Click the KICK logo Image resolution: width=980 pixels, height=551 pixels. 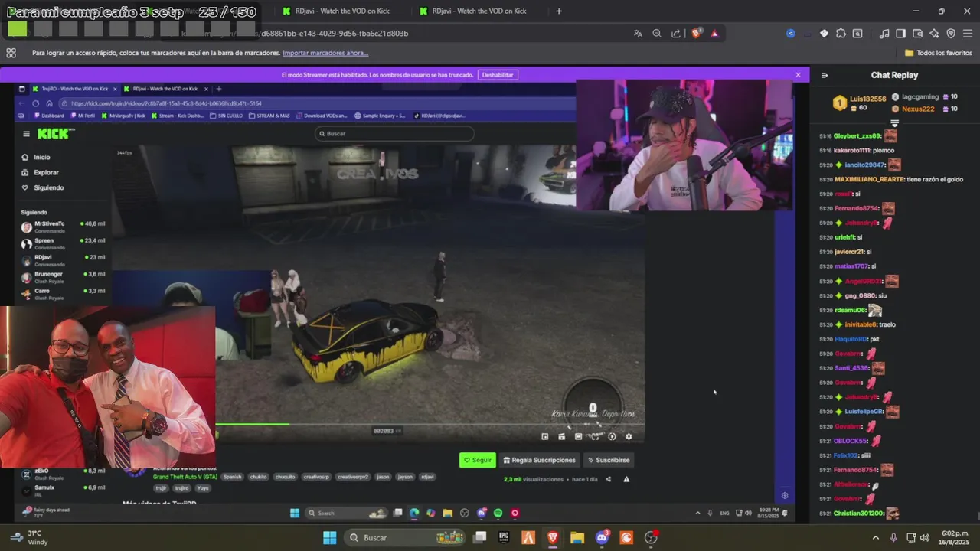(56, 133)
